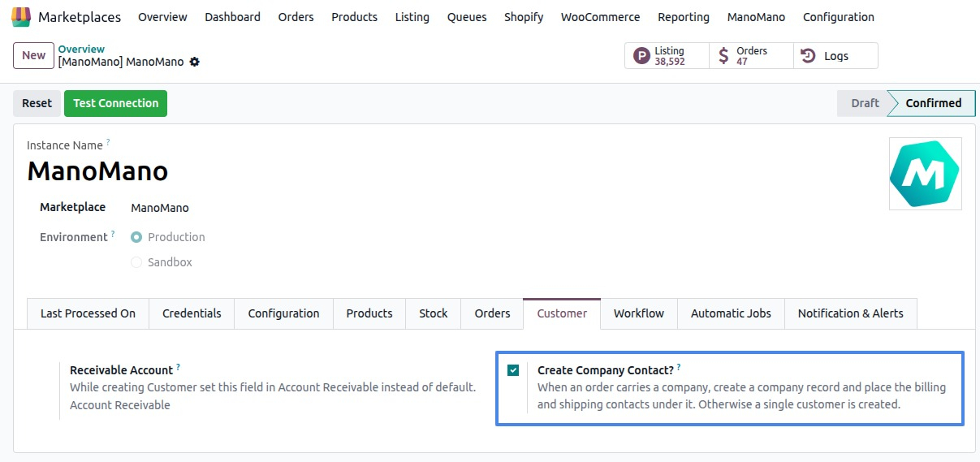The height and width of the screenshot is (462, 980).
Task: Click the Orders dollar sign icon
Action: pos(723,56)
